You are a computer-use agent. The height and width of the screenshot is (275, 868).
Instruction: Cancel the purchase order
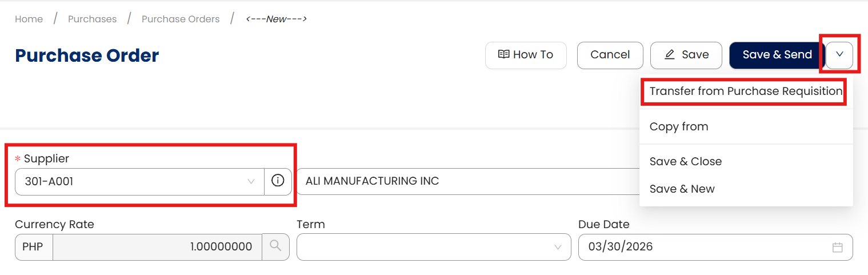click(x=610, y=55)
